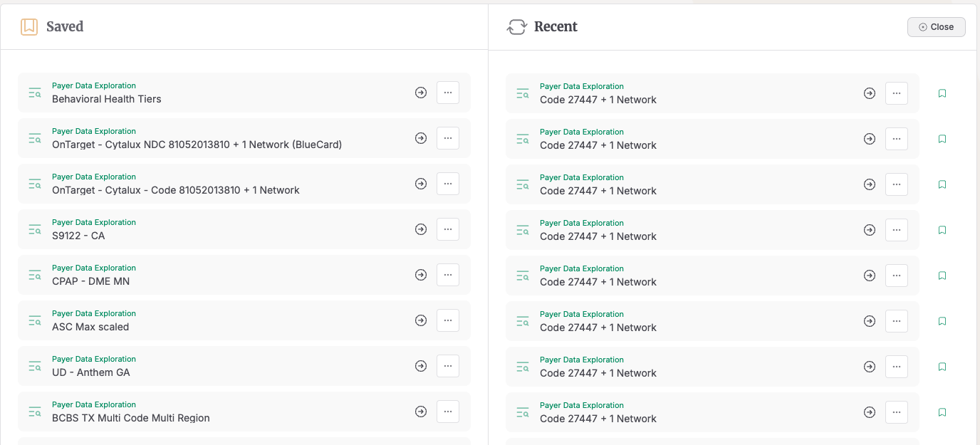Screen dimensions: 980x445
Task: Click the query icon beside S9122 - CA
Action: [35, 229]
